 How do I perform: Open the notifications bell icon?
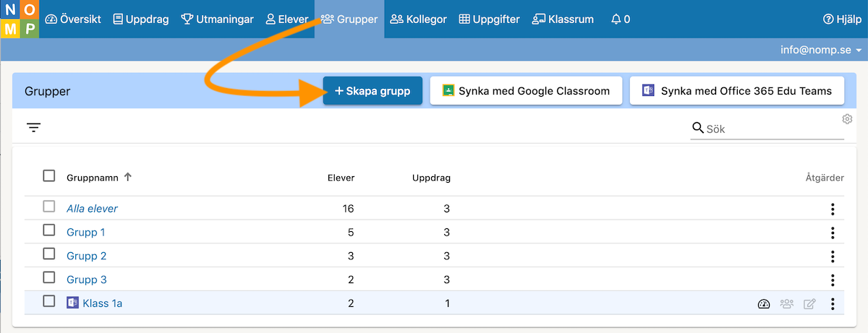click(x=616, y=20)
